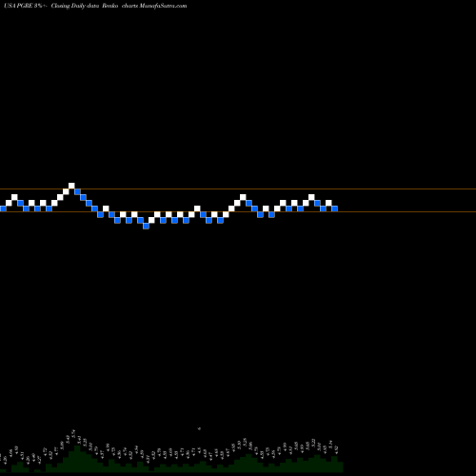Click the upper orange horizontal level line
The width and height of the screenshot is (476, 476).
(x=238, y=189)
